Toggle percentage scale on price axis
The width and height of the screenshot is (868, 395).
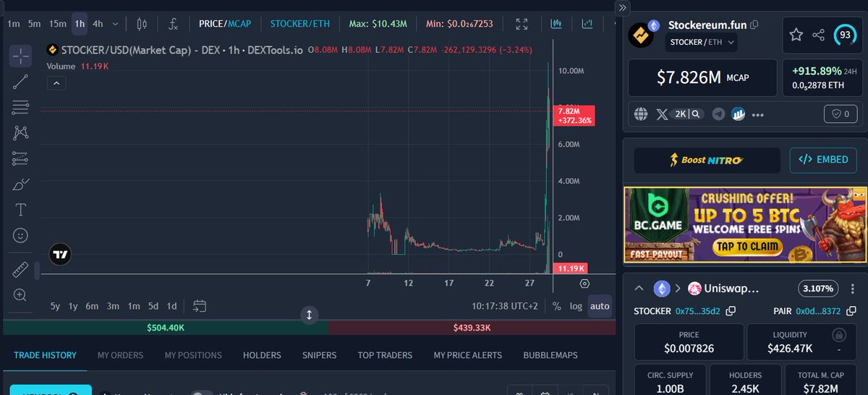click(556, 306)
